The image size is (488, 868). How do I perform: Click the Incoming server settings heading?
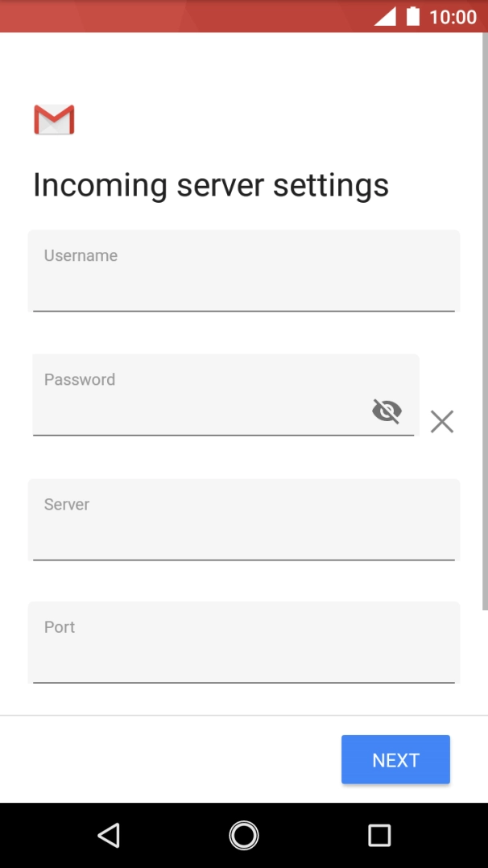pos(211,184)
